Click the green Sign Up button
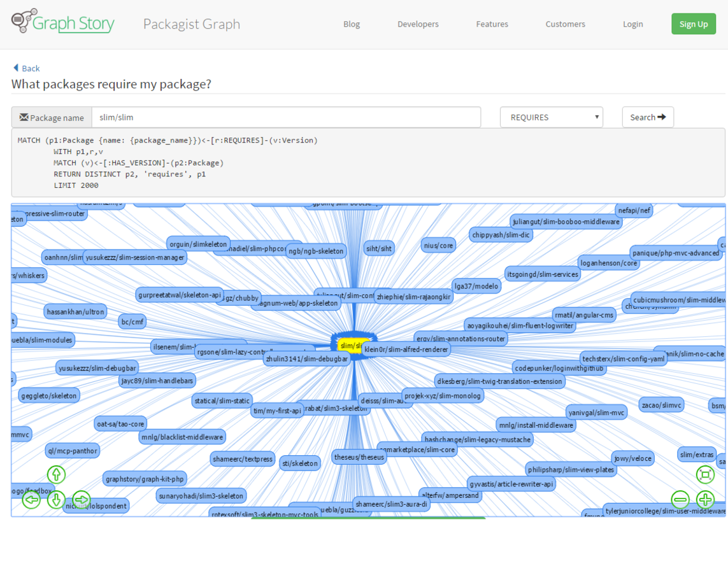This screenshot has width=728, height=573. [x=694, y=24]
